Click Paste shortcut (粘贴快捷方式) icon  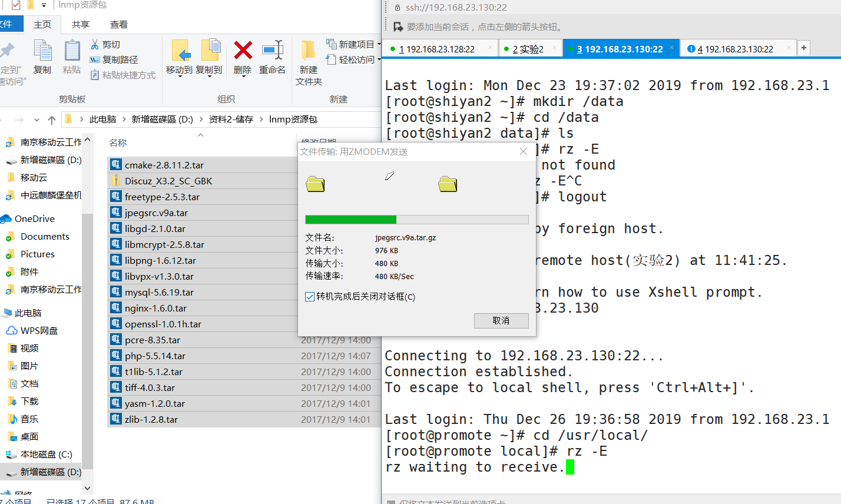tap(95, 75)
